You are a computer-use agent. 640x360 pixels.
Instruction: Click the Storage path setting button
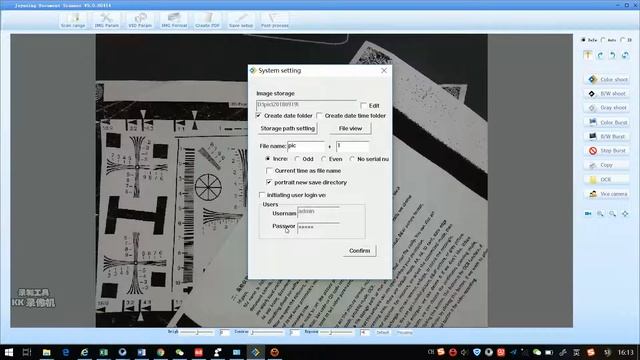[288, 128]
